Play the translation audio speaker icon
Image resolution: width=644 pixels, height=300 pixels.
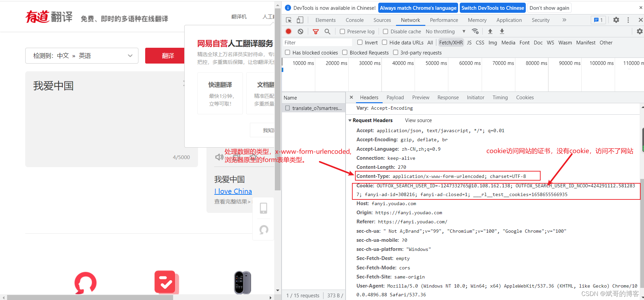(x=219, y=157)
